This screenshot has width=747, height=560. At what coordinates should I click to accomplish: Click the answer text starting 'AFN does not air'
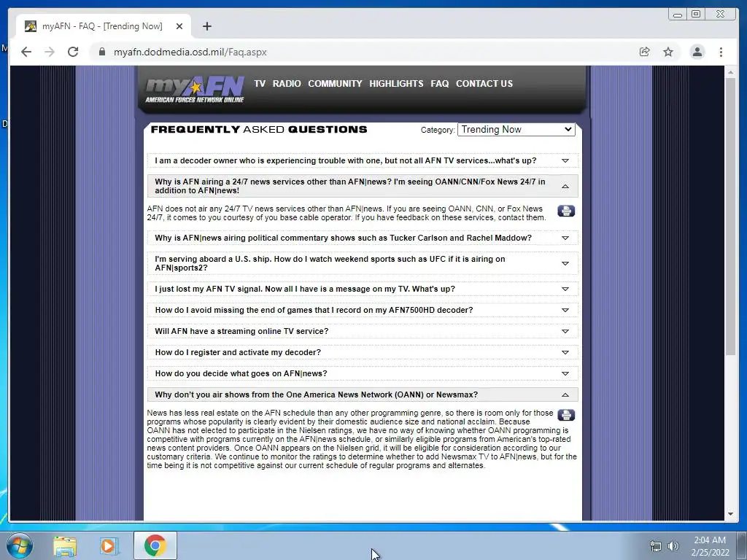[347, 213]
